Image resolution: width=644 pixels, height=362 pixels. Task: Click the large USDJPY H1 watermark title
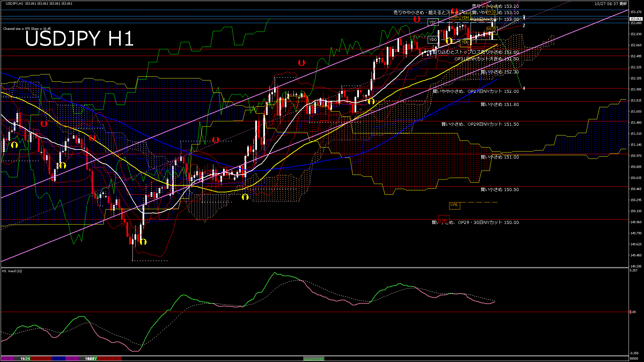click(79, 39)
